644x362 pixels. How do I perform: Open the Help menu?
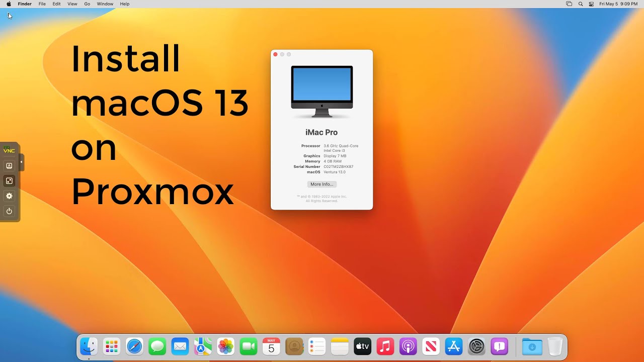pos(125,4)
